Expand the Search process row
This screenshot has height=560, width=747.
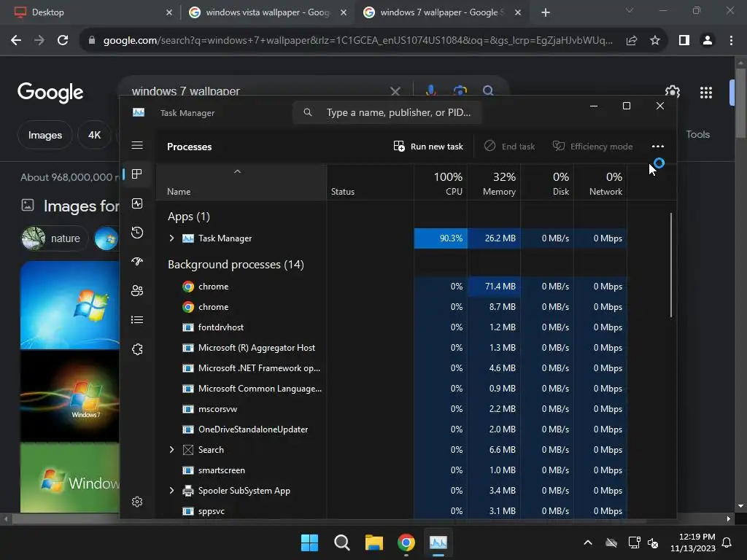171,449
